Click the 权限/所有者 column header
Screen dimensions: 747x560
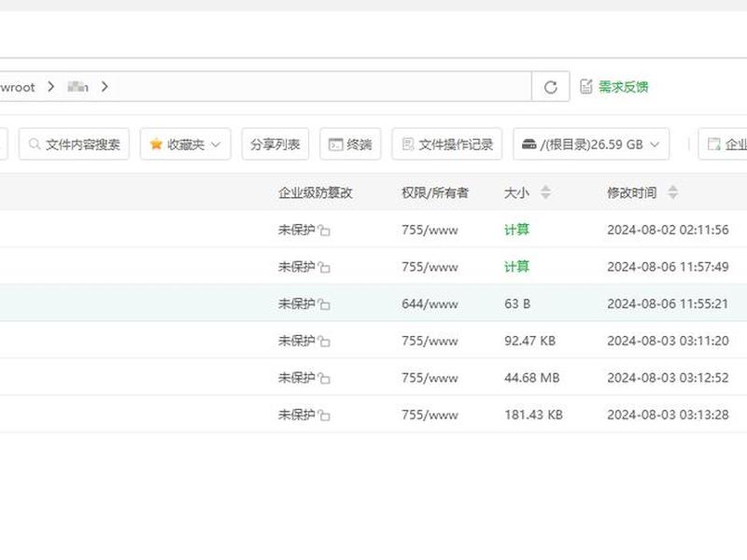[435, 192]
